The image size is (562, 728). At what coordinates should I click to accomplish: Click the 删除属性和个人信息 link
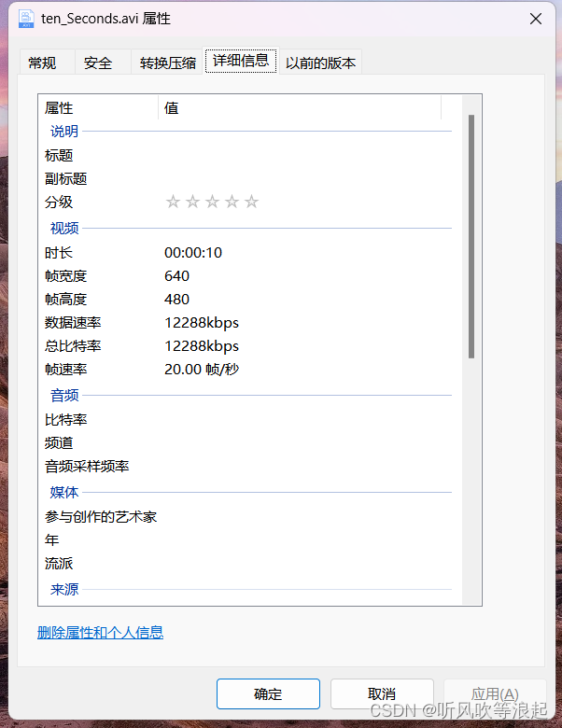point(100,633)
